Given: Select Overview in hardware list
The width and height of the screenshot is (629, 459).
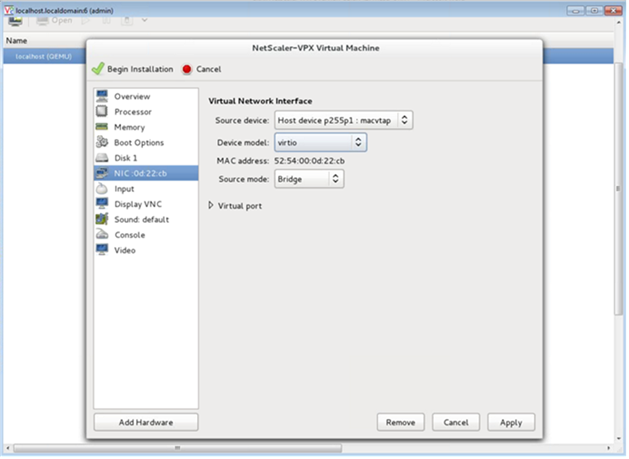Looking at the screenshot, I should coord(146,96).
